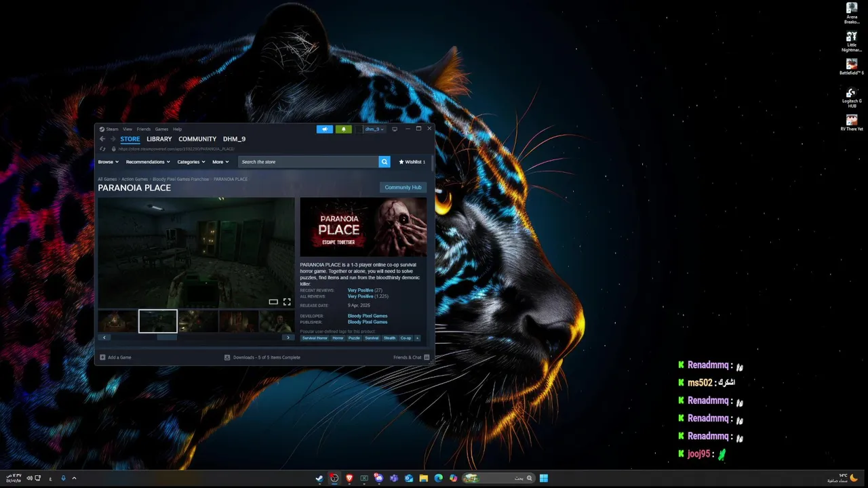Image resolution: width=868 pixels, height=488 pixels.
Task: Click the padlock icon beside the URL
Action: (113, 148)
